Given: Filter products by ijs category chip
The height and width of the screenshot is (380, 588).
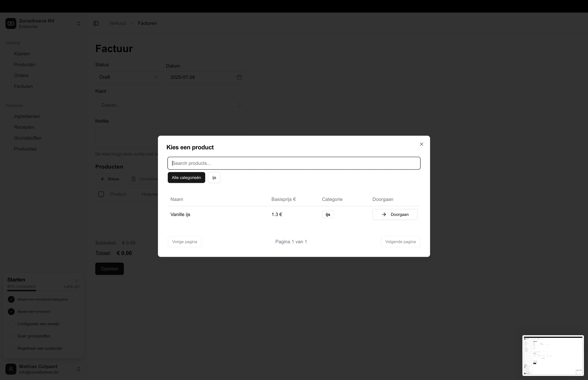Looking at the screenshot, I should 214,177.
